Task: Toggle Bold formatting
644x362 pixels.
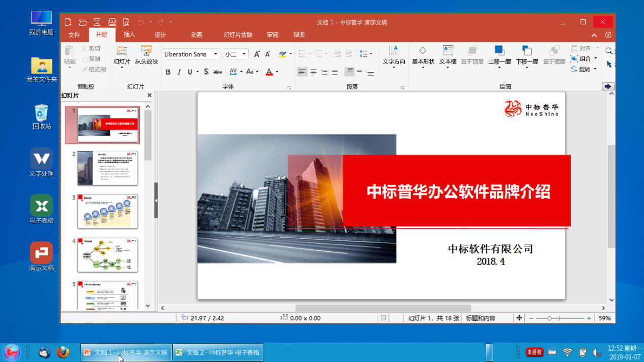Action: [x=168, y=72]
